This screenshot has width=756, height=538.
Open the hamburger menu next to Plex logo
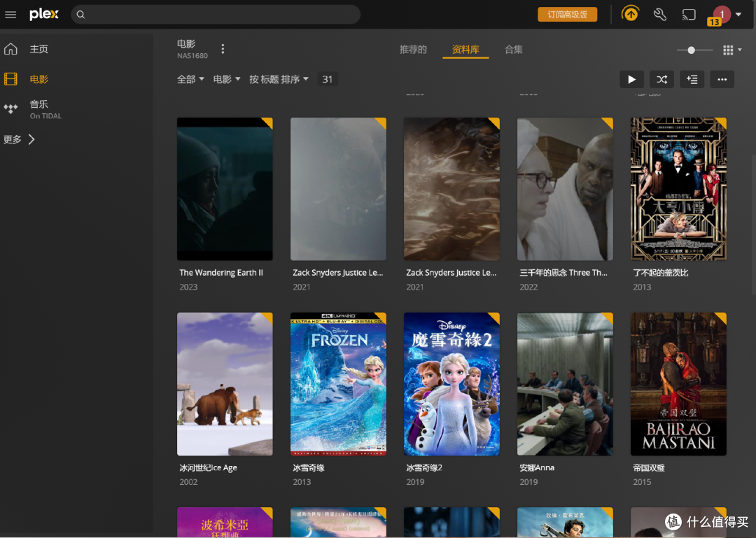point(10,15)
